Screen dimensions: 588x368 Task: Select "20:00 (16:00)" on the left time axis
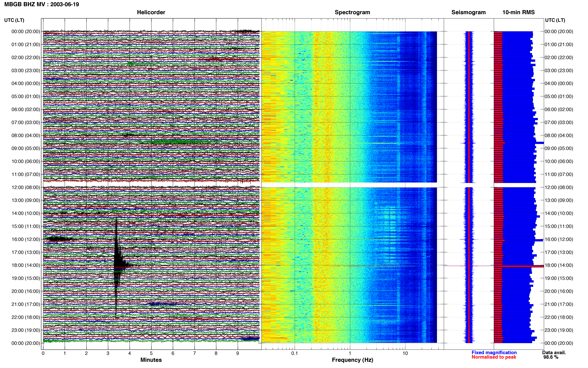click(x=26, y=291)
